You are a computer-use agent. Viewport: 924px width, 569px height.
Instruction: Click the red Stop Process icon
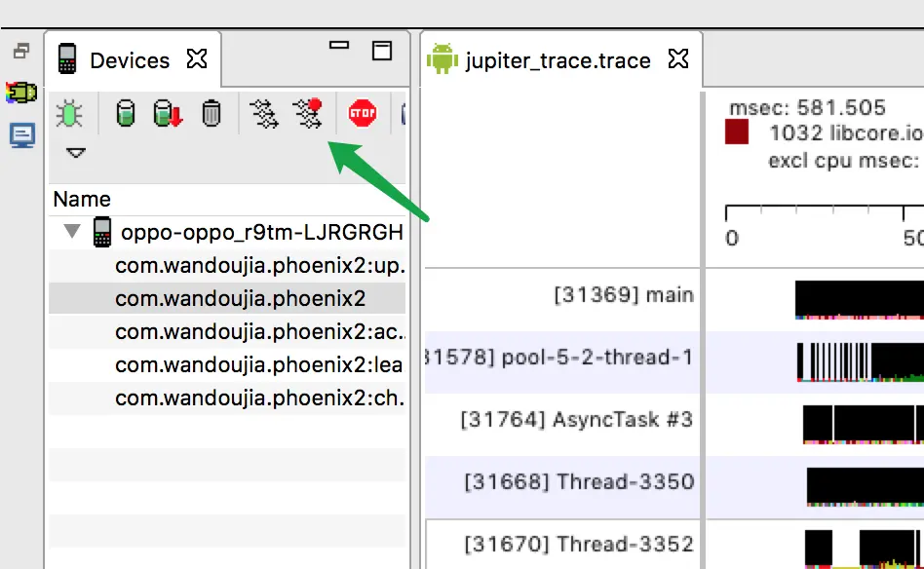pyautogui.click(x=363, y=112)
